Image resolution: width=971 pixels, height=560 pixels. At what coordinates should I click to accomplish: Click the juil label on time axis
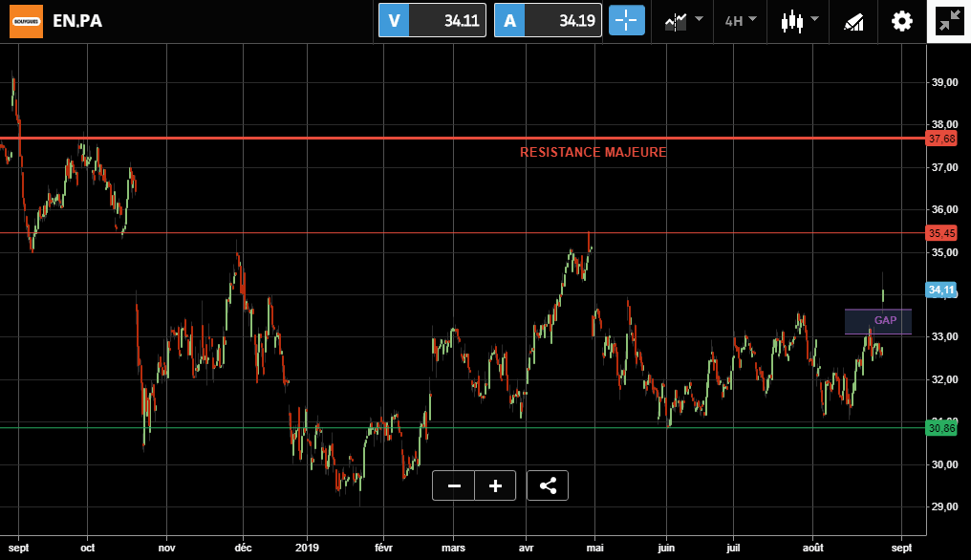pyautogui.click(x=733, y=548)
